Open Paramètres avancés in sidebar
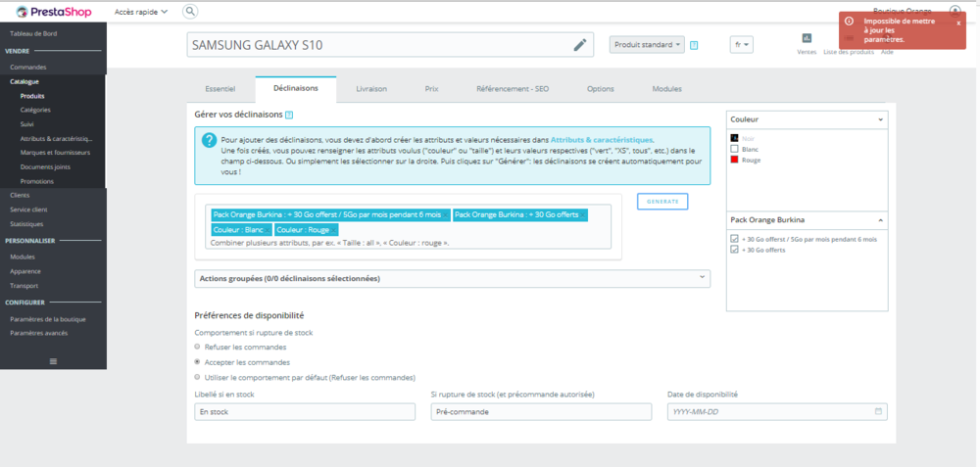 point(39,334)
